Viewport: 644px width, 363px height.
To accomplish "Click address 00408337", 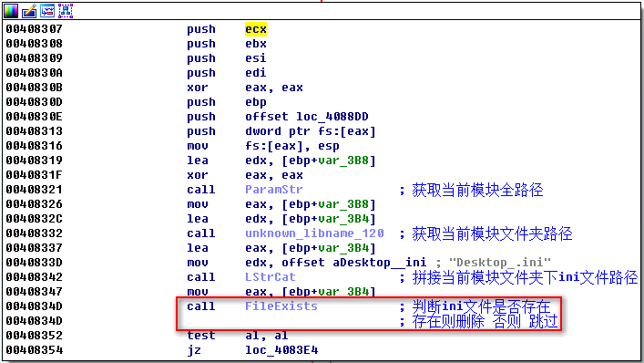I will [x=34, y=248].
